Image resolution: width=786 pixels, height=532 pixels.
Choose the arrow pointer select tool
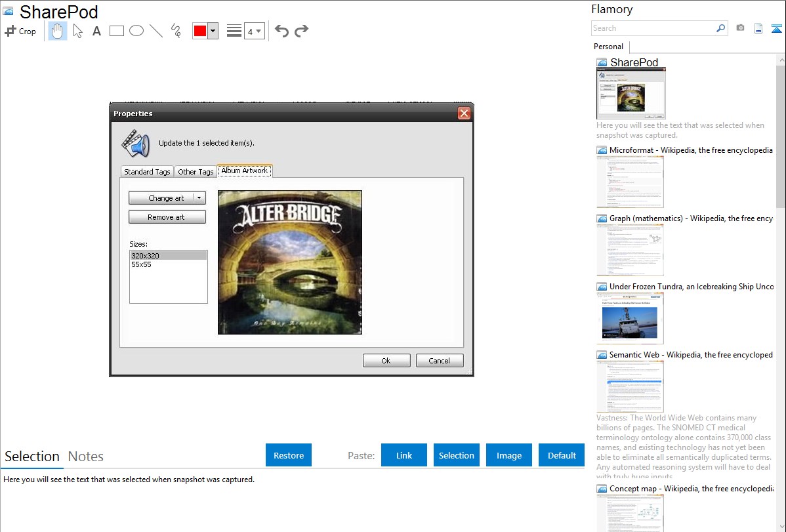(77, 31)
